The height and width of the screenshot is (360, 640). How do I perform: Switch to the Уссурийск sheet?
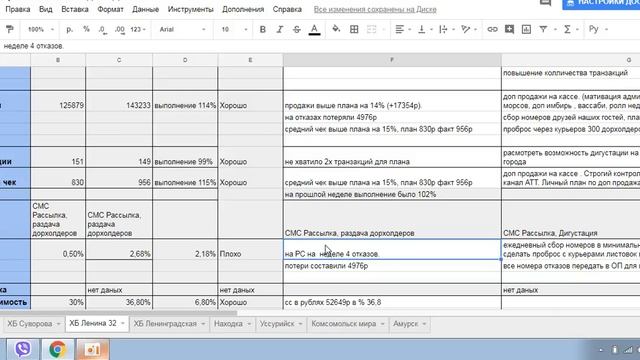point(277,324)
